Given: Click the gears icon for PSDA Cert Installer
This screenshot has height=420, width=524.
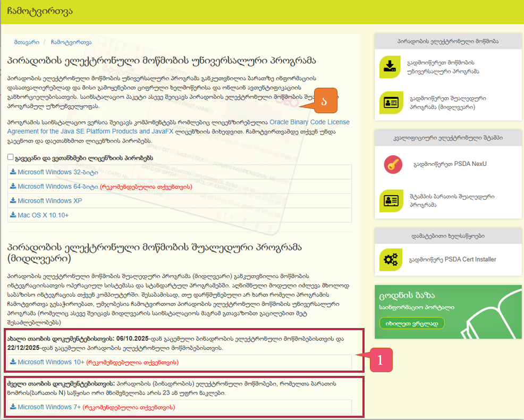Looking at the screenshot, I should click(x=391, y=259).
